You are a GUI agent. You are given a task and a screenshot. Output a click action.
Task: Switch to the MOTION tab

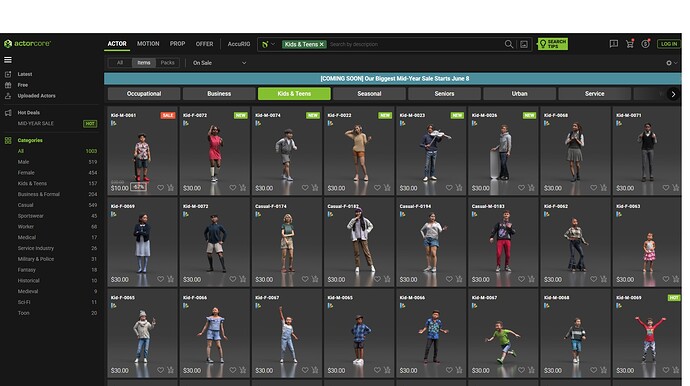(x=148, y=44)
